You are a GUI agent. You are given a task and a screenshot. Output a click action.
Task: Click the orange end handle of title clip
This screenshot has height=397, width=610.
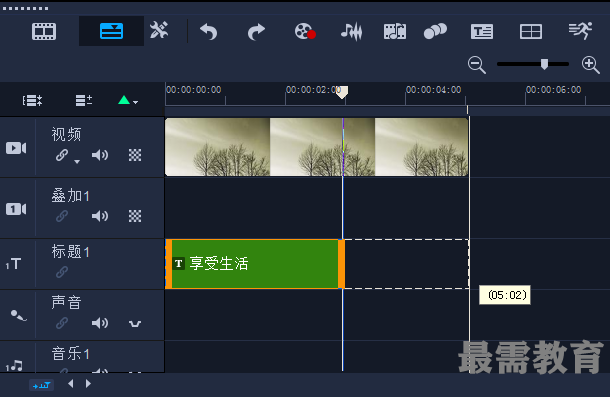341,264
